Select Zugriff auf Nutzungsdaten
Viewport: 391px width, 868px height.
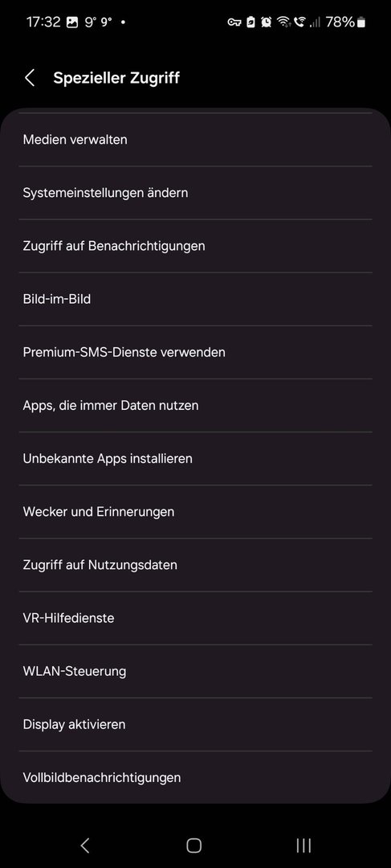pos(195,565)
